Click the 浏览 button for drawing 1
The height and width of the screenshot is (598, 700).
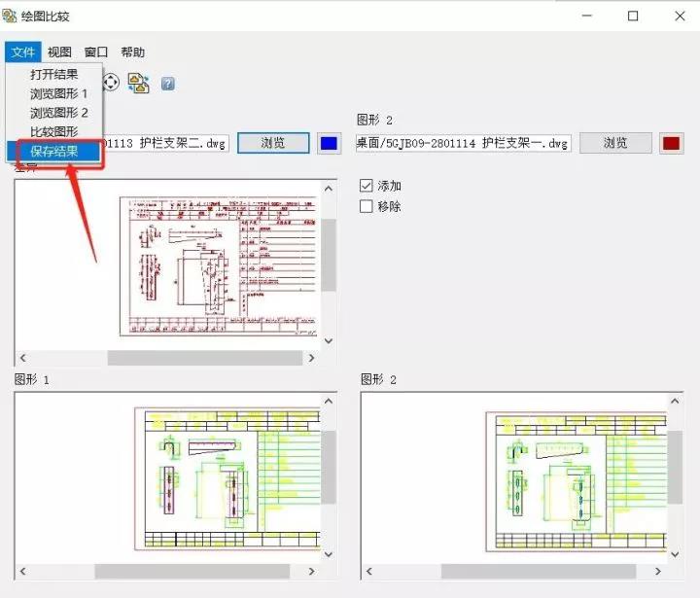tap(273, 143)
